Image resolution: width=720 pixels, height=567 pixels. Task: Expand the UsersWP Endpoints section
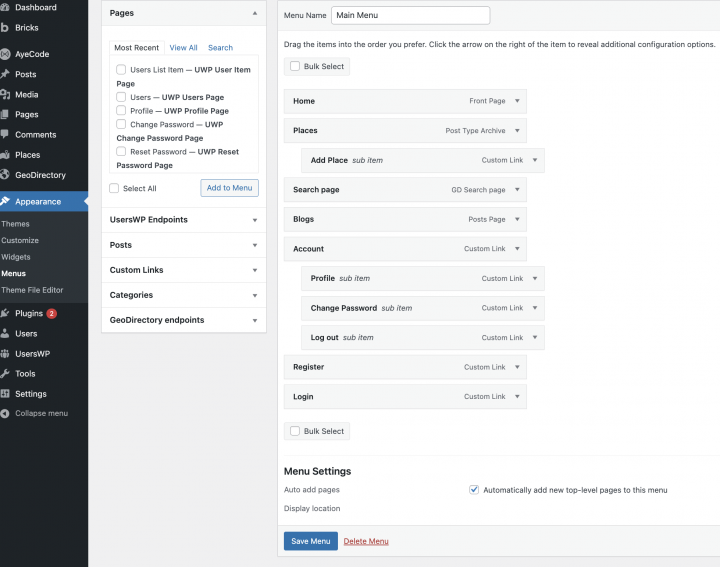click(x=254, y=220)
